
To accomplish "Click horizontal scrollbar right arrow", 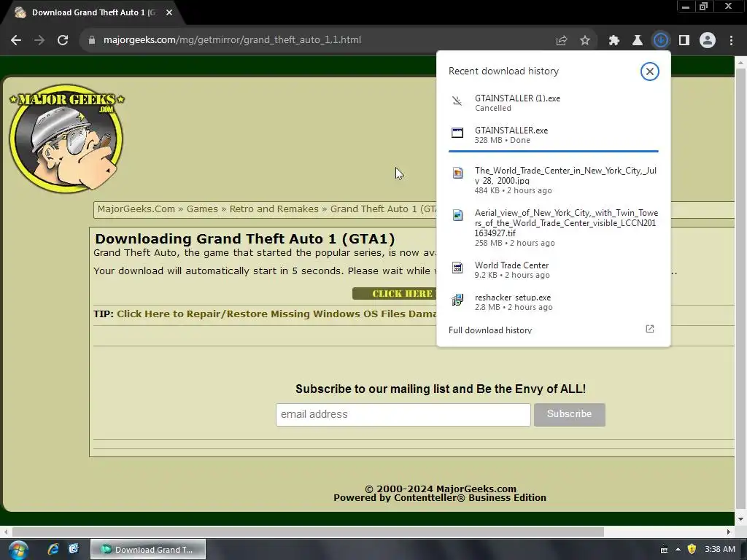I will tap(729, 532).
